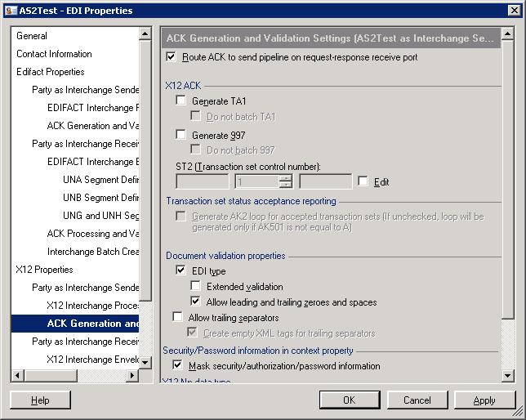Click the OK button
526x420 pixels.
[x=350, y=400]
